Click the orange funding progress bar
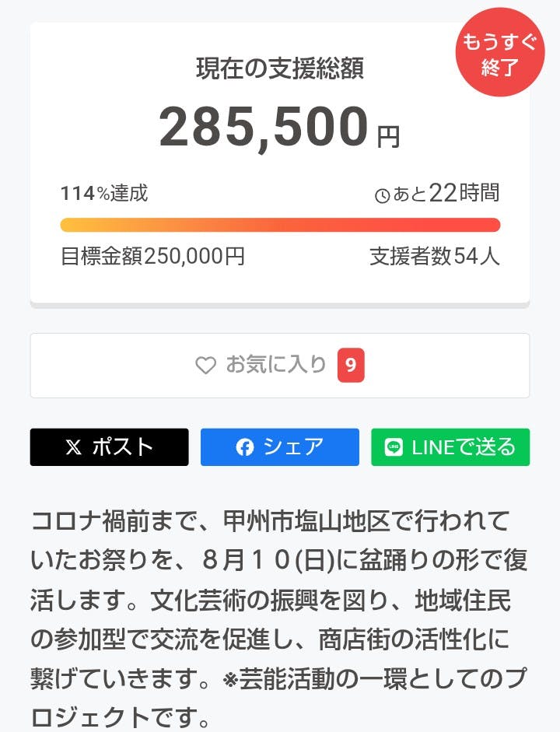This screenshot has height=732, width=560. [x=280, y=225]
